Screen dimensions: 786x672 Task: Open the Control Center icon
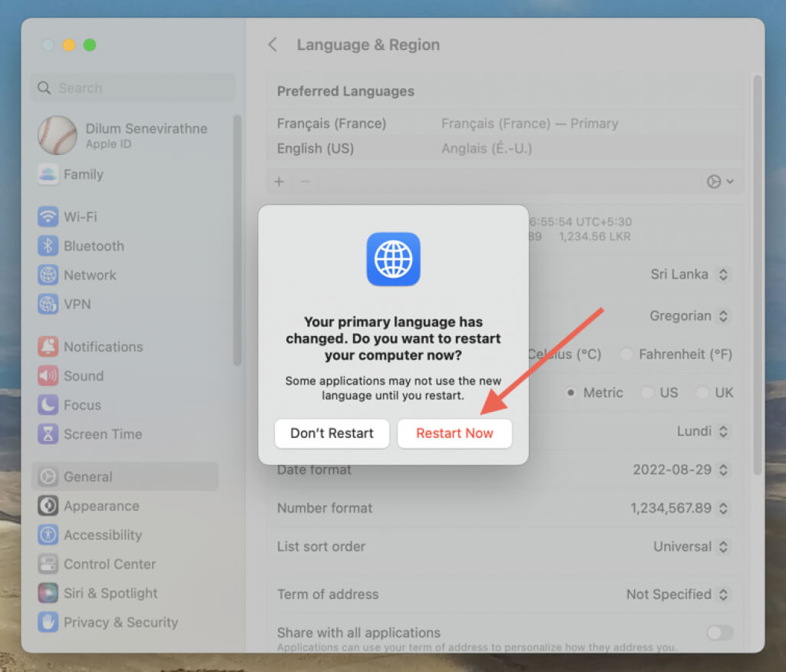pos(48,565)
